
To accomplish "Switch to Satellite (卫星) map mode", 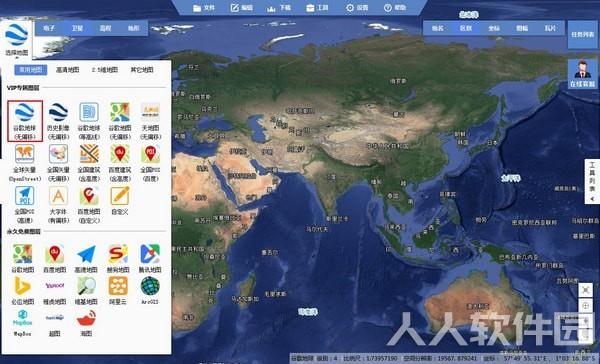I will (x=77, y=28).
